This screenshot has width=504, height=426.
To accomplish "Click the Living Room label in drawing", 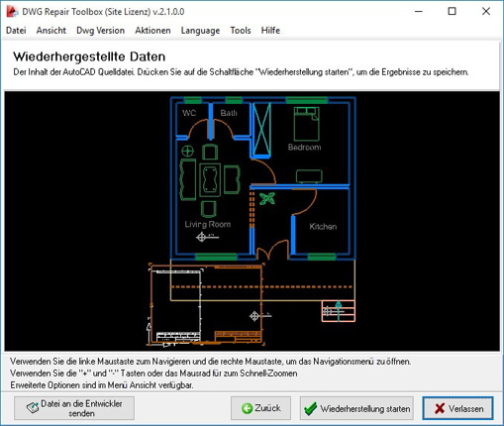I will coord(208,224).
